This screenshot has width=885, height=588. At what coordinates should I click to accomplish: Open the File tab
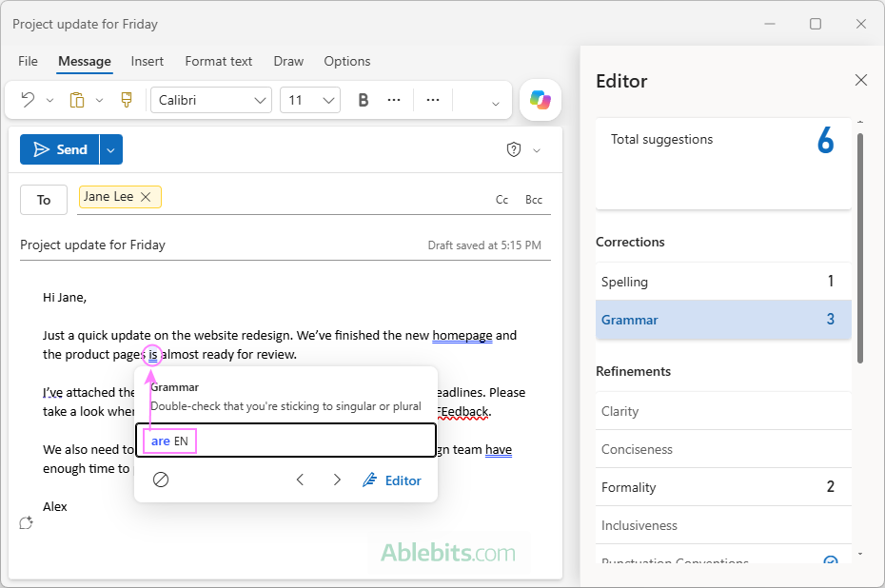tap(29, 61)
